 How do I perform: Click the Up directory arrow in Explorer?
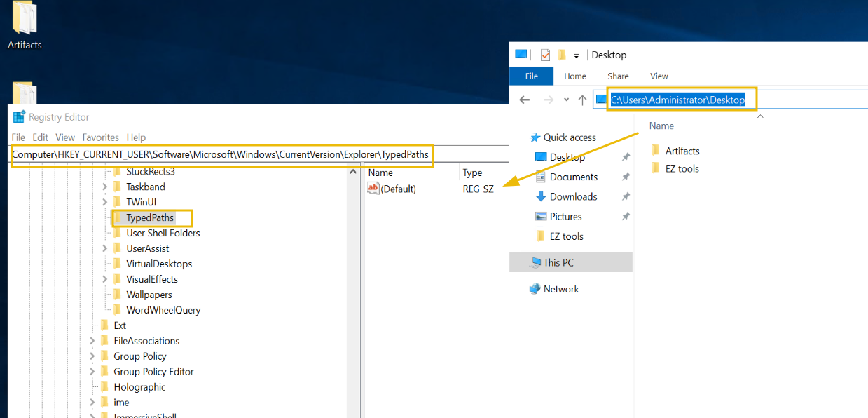tap(582, 100)
